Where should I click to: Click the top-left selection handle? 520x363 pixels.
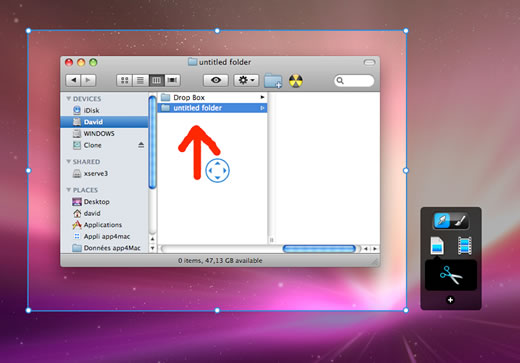pyautogui.click(x=28, y=31)
